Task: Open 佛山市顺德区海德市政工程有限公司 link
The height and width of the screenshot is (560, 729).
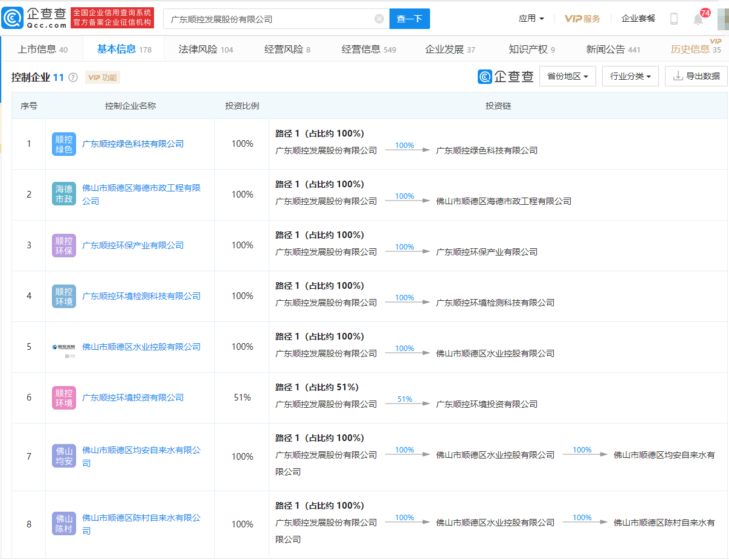Action: coord(141,195)
